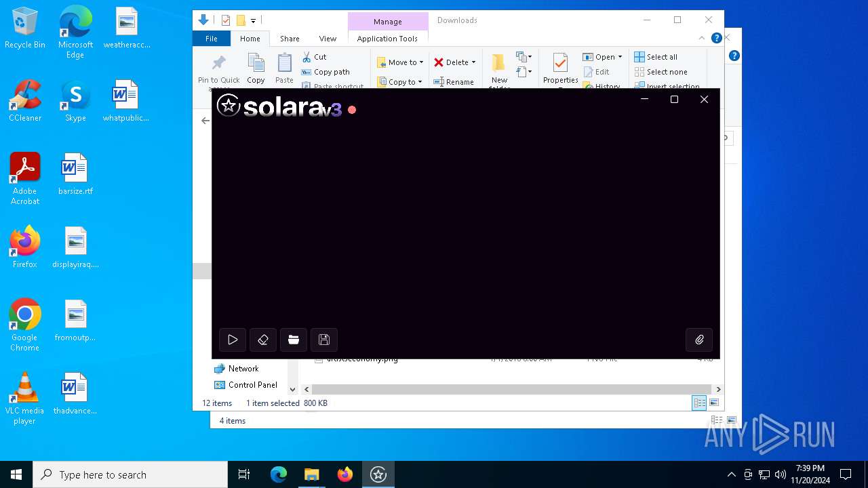Open the New item dropdown in ribbon
The width and height of the screenshot is (868, 488).
(524, 57)
